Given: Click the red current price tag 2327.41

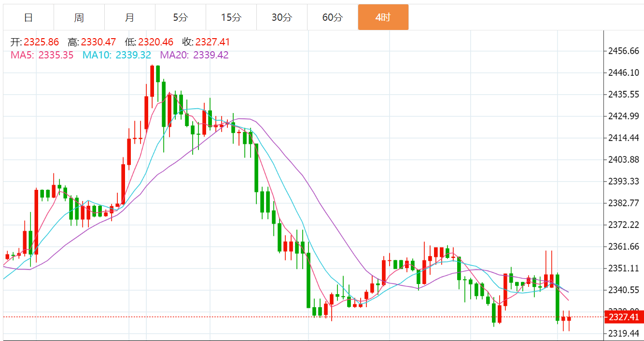Looking at the screenshot, I should (623, 317).
